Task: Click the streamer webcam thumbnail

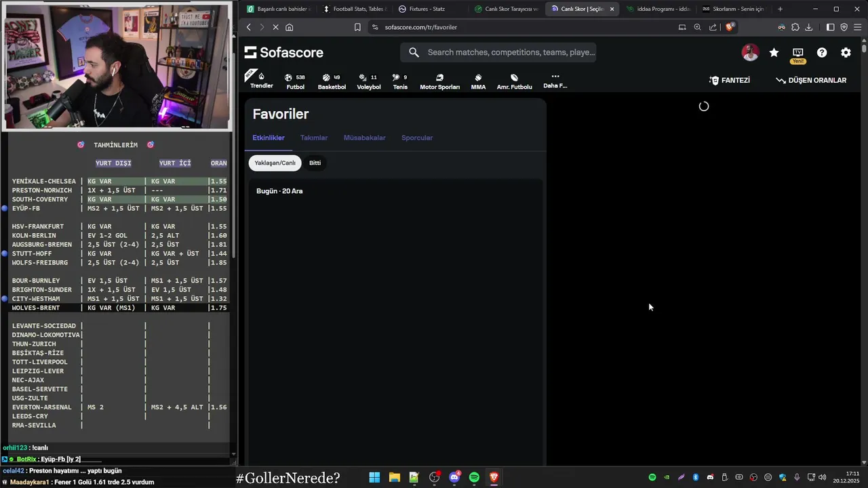Action: [117, 66]
